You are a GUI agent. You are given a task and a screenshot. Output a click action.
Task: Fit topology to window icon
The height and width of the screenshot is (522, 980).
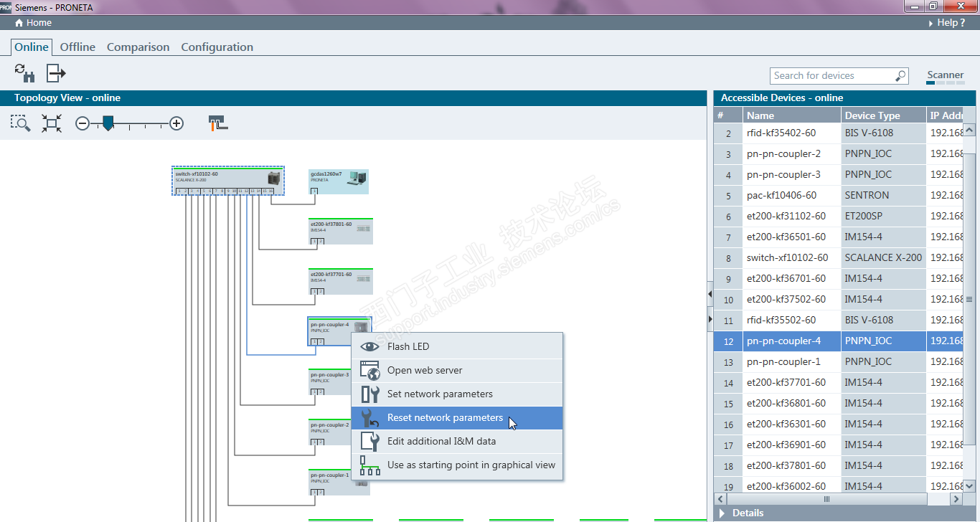pos(51,123)
